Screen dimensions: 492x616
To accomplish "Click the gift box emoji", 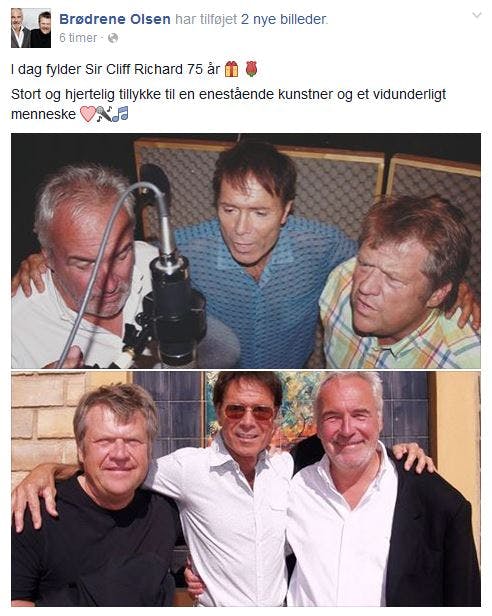I will pyautogui.click(x=231, y=69).
